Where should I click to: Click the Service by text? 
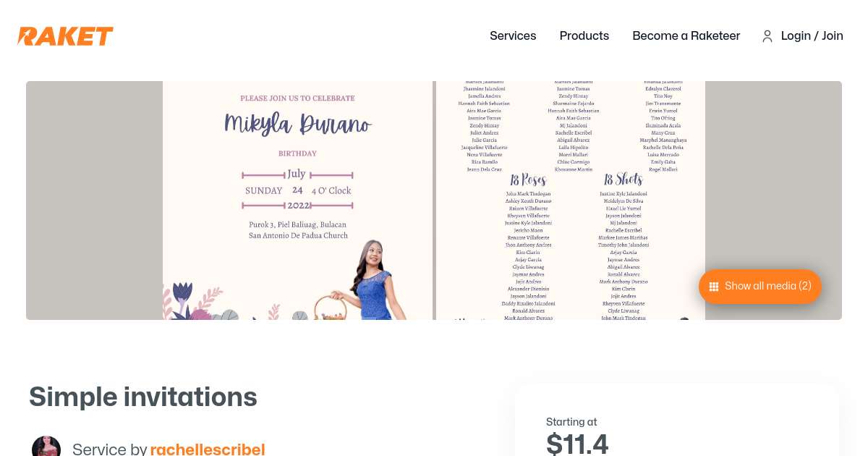tap(110, 449)
